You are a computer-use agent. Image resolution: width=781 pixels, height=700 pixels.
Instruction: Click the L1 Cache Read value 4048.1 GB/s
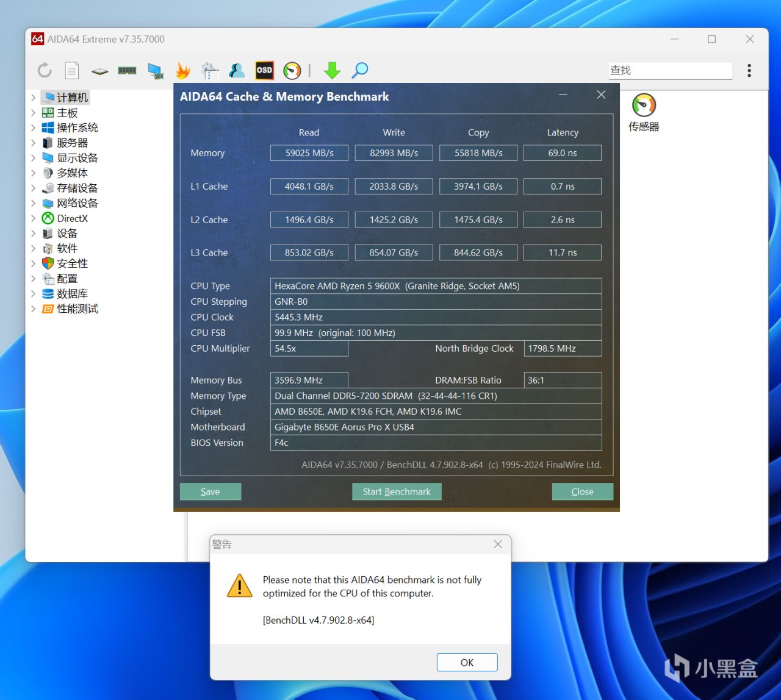click(x=309, y=186)
